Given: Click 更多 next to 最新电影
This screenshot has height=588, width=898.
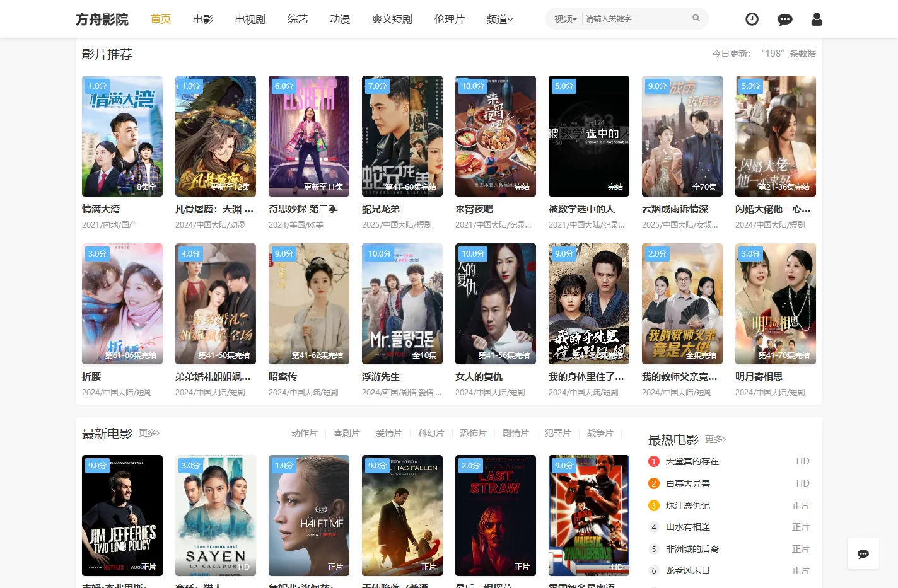Looking at the screenshot, I should (x=149, y=433).
